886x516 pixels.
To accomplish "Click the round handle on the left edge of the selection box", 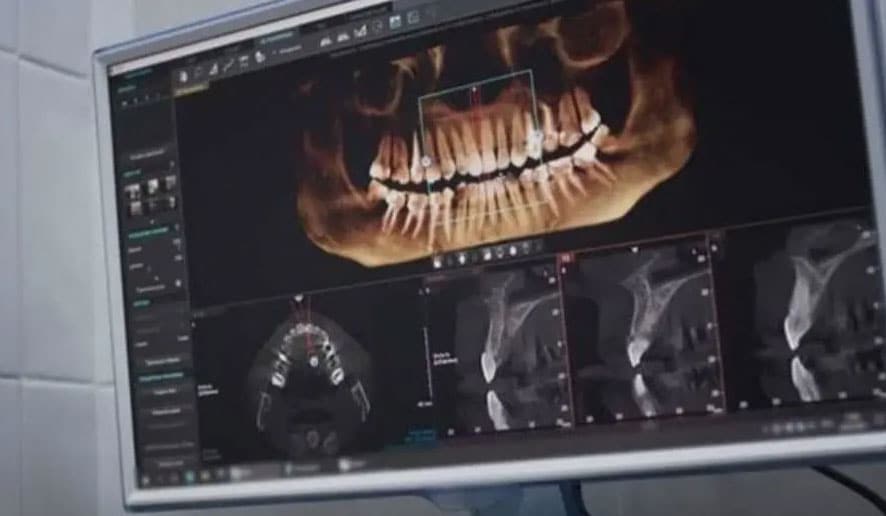I will tap(425, 161).
